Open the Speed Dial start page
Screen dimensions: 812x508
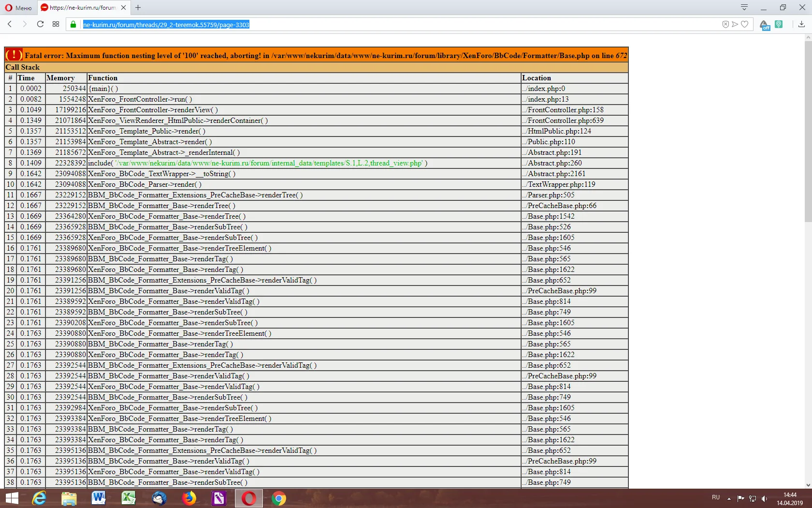tap(56, 24)
